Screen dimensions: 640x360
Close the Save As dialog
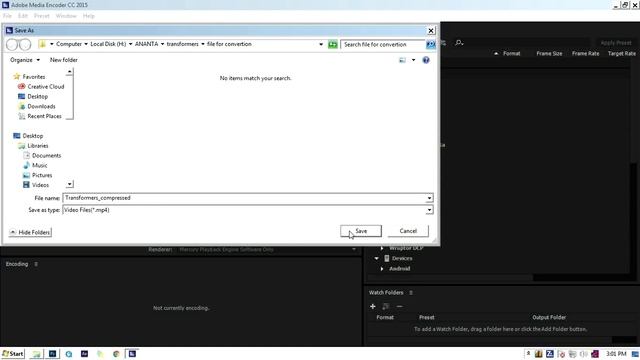[x=431, y=31]
